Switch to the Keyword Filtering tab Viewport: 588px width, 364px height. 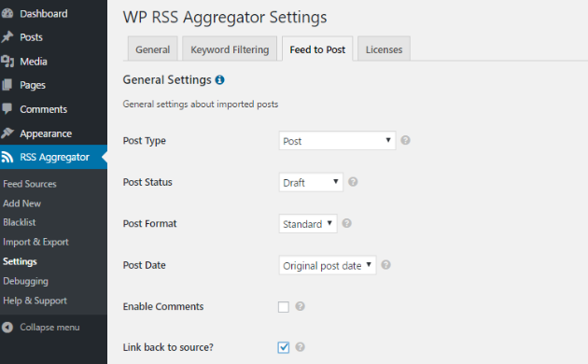click(230, 49)
